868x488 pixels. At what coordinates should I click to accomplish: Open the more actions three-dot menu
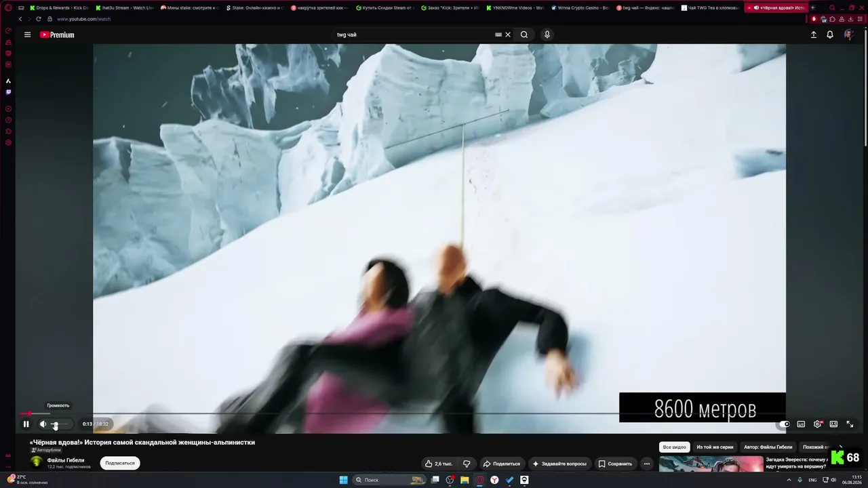click(x=647, y=464)
